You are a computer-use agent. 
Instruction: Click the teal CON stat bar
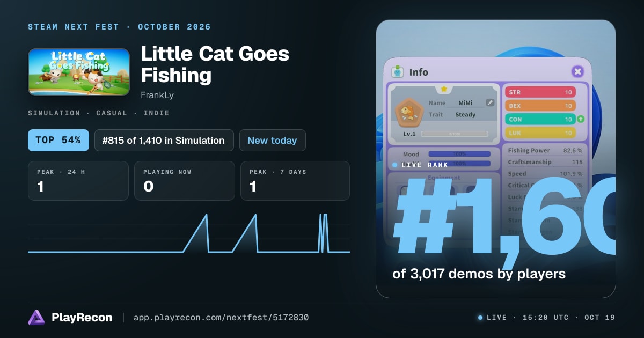point(540,120)
